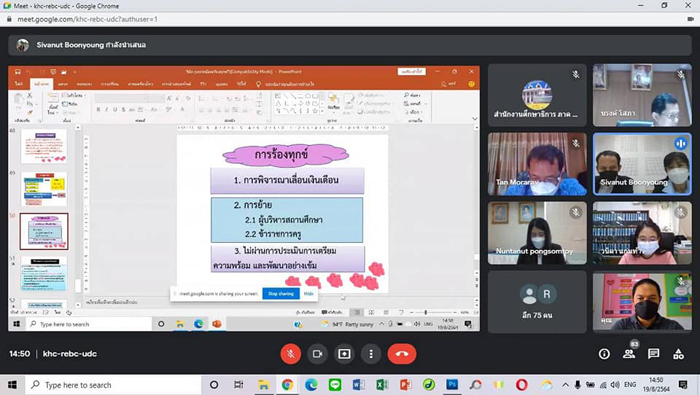This screenshot has height=395, width=700.
Task: Open the chat messages panel icon
Action: (654, 354)
